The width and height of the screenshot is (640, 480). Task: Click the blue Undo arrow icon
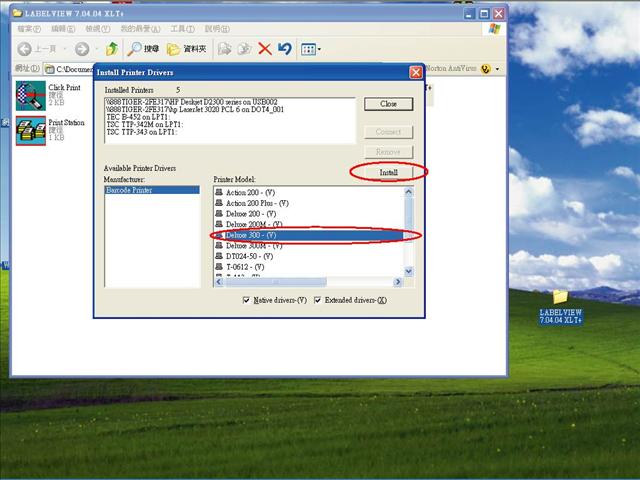(x=285, y=49)
